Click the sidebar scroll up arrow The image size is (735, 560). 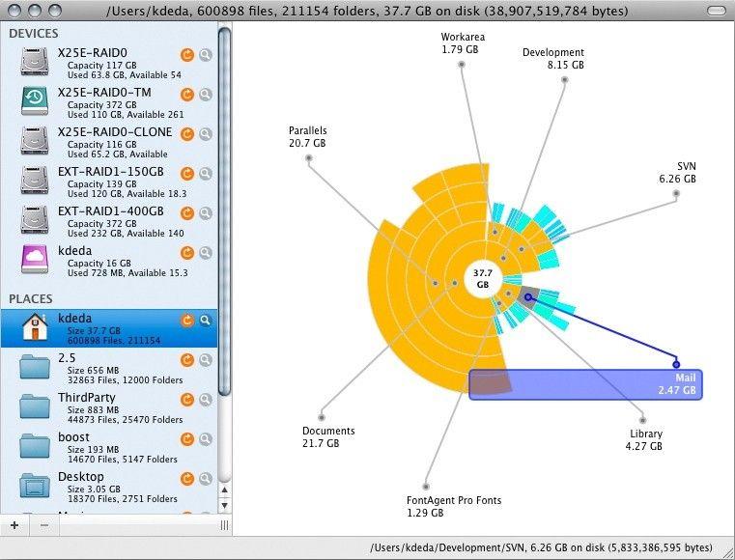(x=224, y=490)
